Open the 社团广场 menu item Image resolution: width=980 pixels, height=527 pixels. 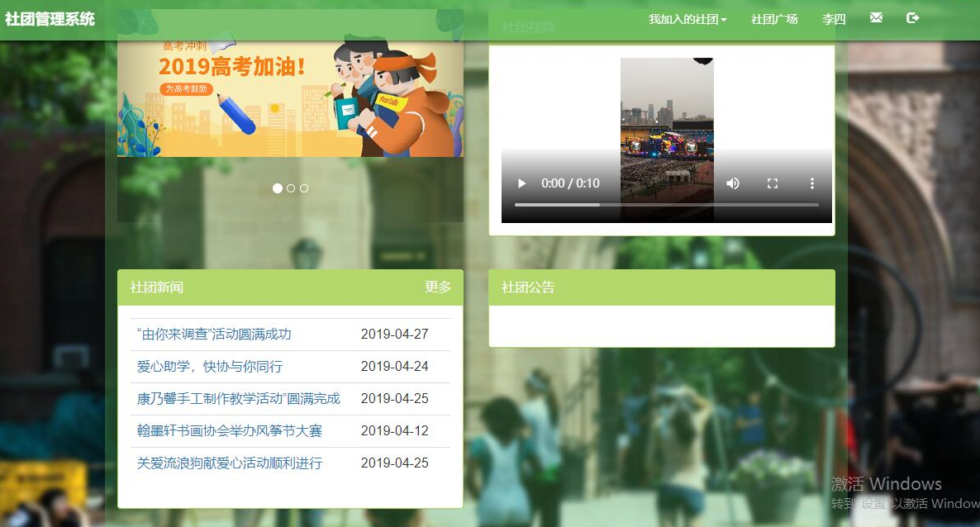click(774, 19)
